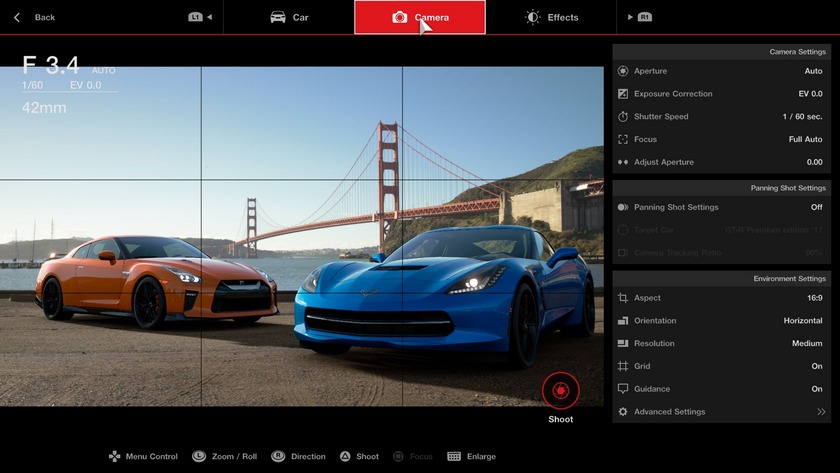Toggle Panning Shot Settings Off value
840x473 pixels.
pos(816,207)
